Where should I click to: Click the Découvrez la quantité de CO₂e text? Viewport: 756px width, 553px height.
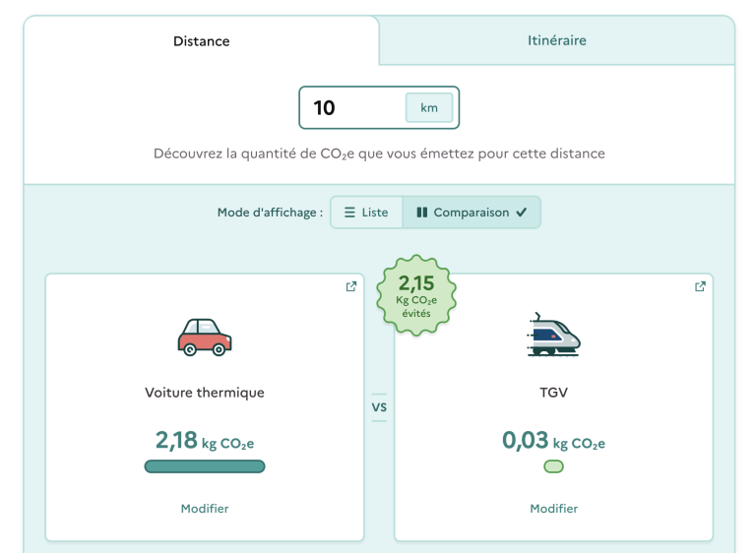pyautogui.click(x=379, y=154)
